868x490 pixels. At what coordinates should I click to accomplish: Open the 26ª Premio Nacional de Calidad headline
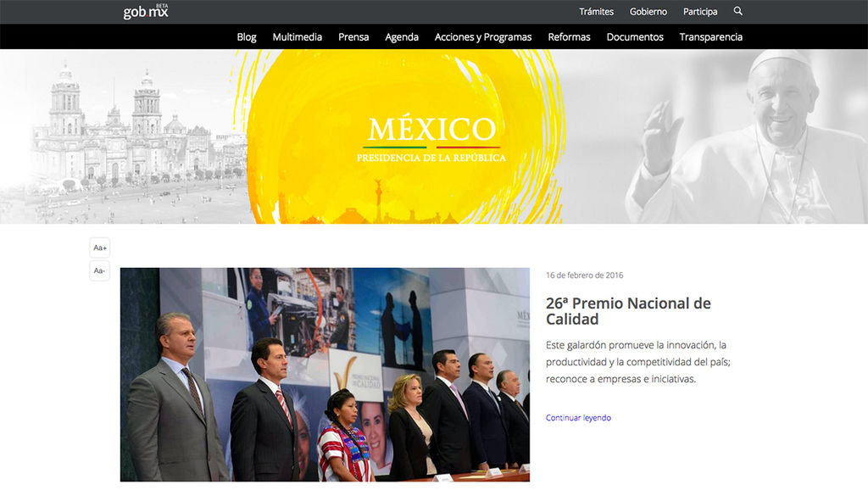(628, 311)
